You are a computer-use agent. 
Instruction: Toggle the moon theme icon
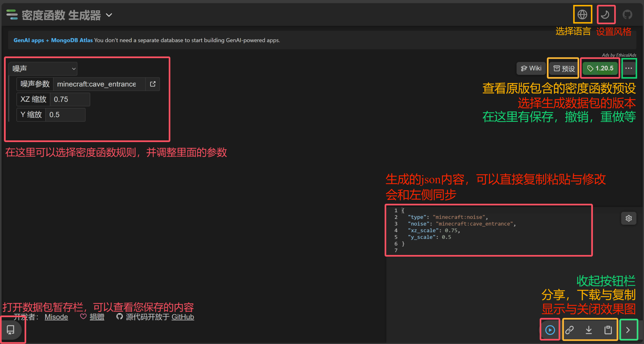point(605,15)
